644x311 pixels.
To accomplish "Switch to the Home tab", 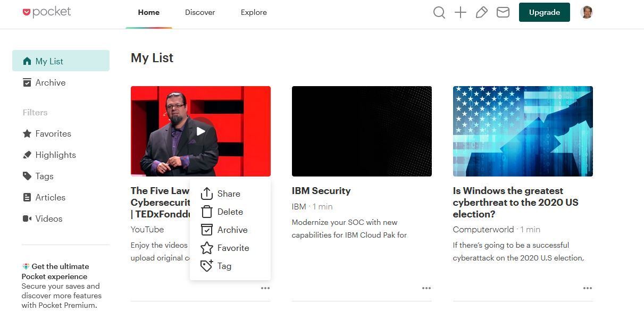I will point(149,12).
